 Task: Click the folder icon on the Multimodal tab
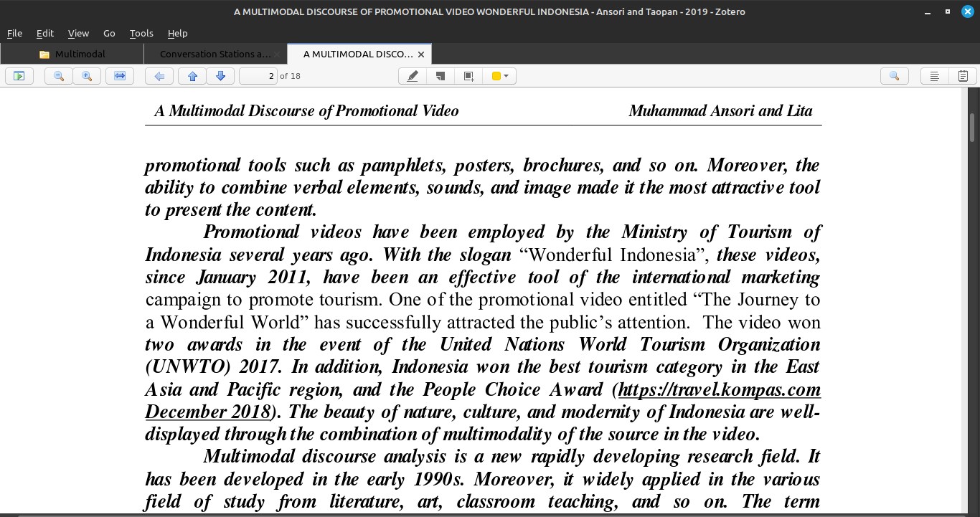point(44,54)
